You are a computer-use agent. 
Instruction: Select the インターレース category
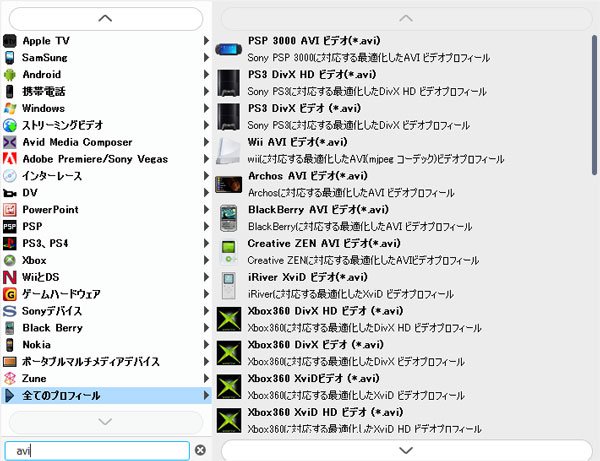coord(106,176)
